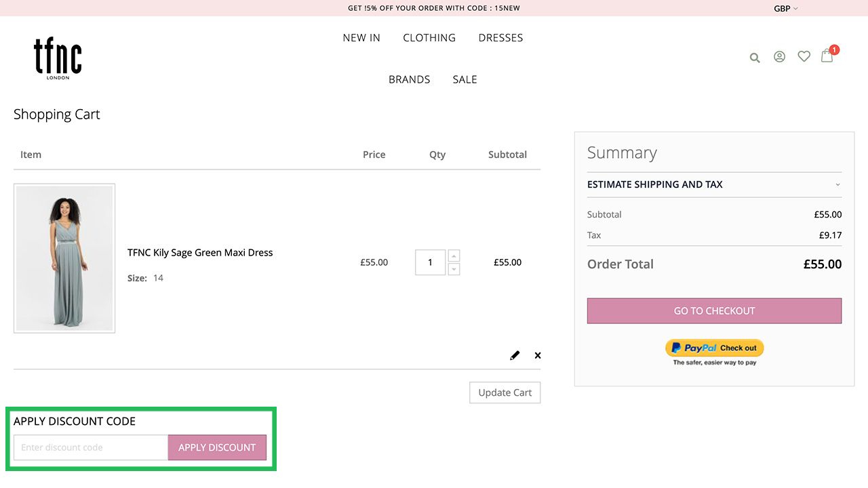
Task: Open the CLOTHING menu
Action: pos(429,38)
